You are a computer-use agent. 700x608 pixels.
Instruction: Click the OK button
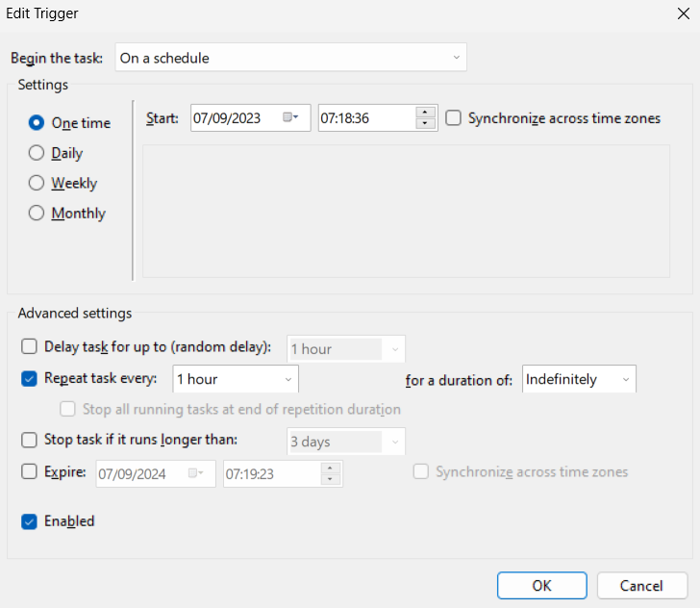click(542, 585)
